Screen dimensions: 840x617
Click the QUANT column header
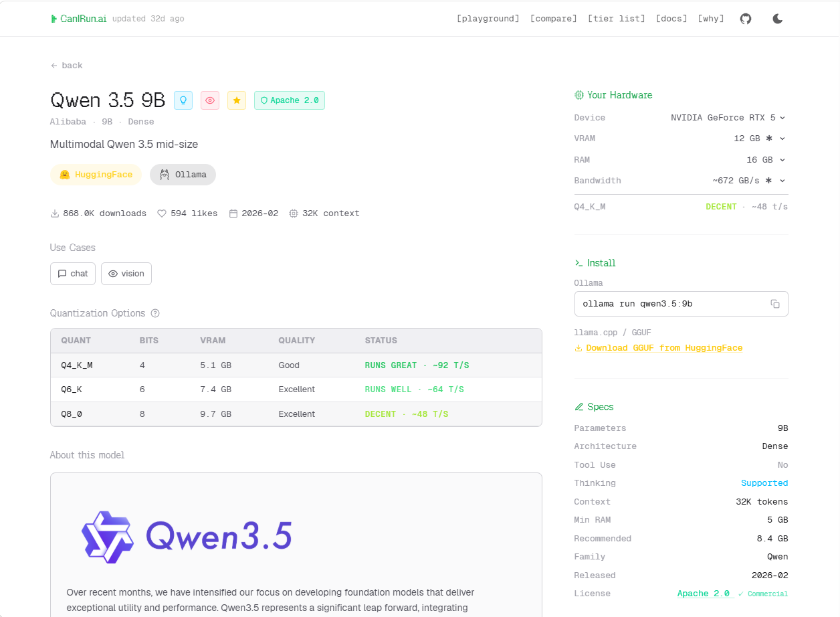tap(76, 341)
